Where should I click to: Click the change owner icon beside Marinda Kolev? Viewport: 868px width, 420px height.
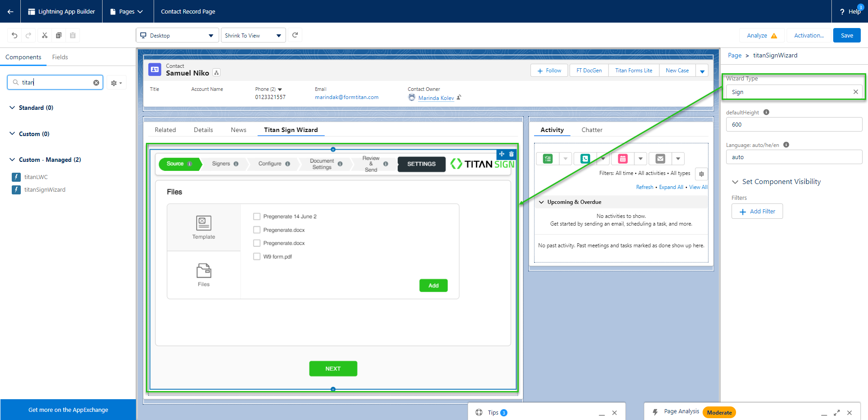(459, 97)
